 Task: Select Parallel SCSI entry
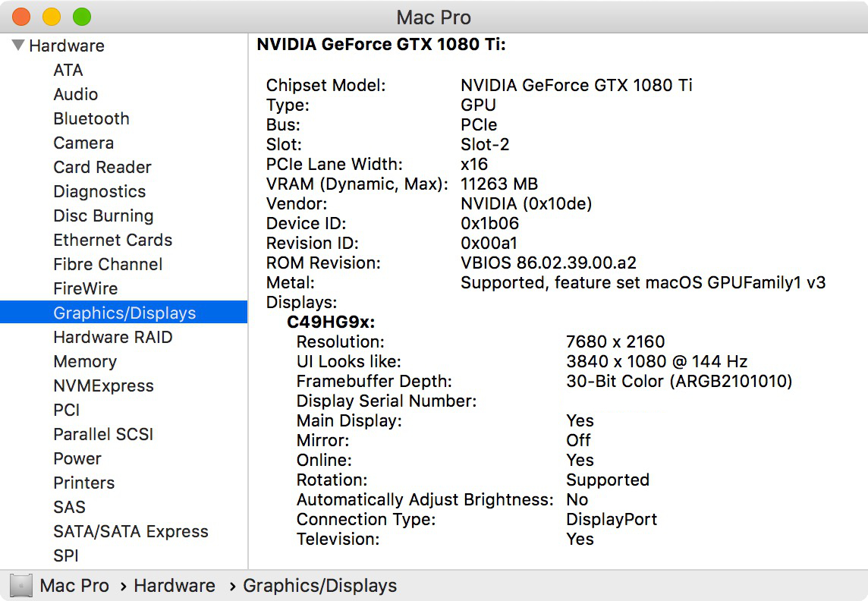click(x=103, y=434)
